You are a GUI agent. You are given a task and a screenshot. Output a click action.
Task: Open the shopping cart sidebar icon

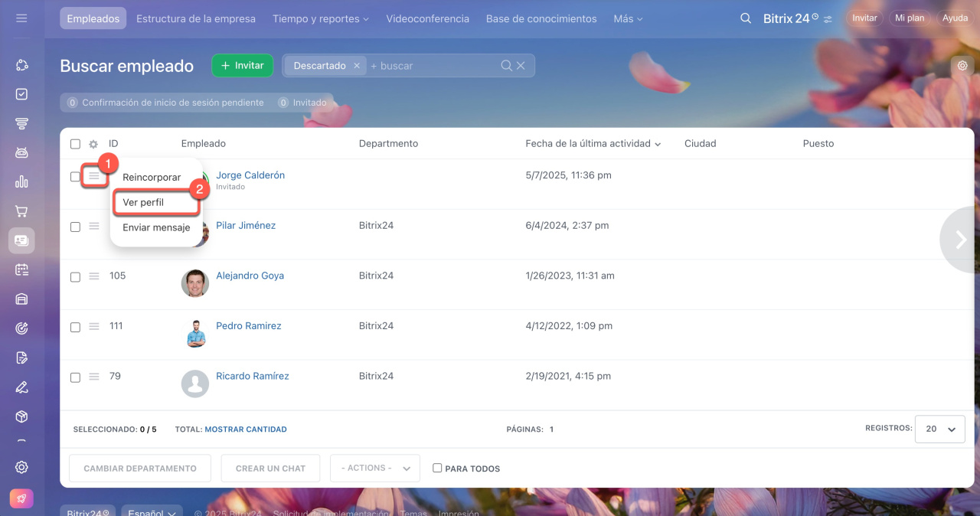21,211
